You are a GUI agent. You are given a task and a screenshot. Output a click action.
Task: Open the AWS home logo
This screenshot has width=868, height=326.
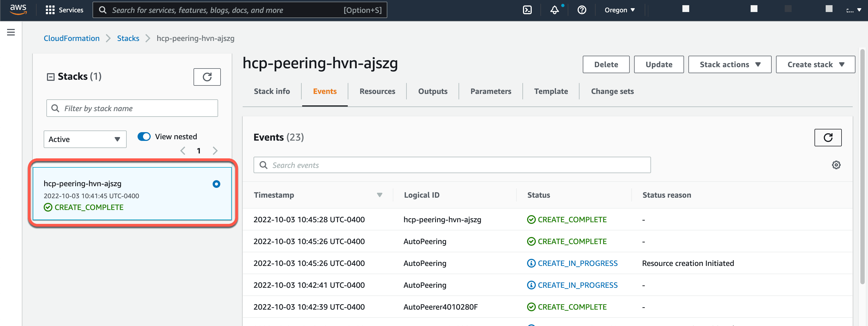pos(18,10)
